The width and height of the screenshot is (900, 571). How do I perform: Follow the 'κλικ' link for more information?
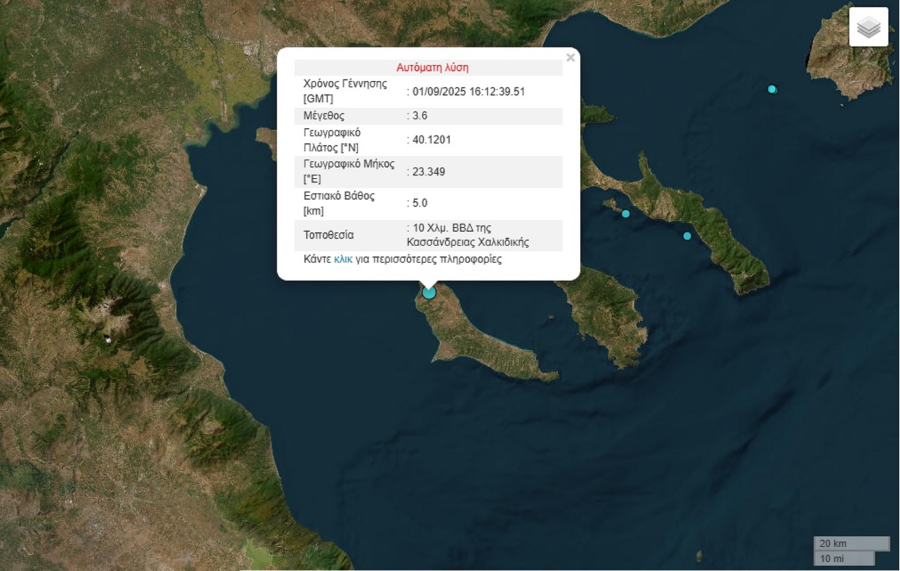[343, 259]
